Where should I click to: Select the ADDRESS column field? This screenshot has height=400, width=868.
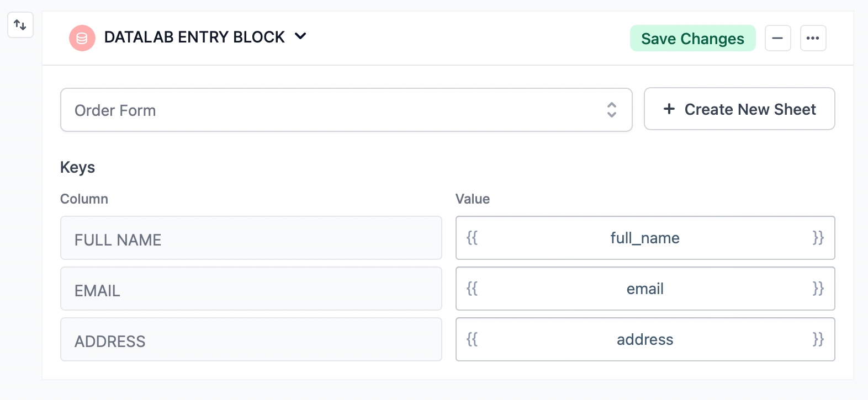251,339
